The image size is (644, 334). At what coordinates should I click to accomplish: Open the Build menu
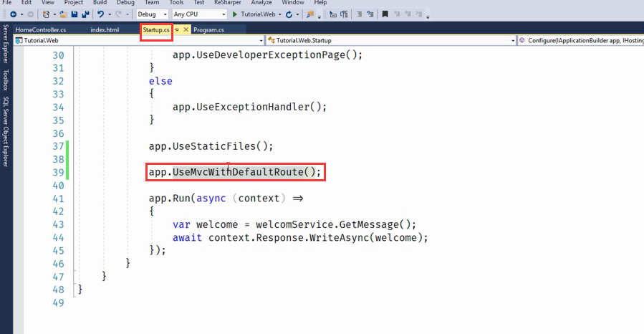tap(100, 3)
